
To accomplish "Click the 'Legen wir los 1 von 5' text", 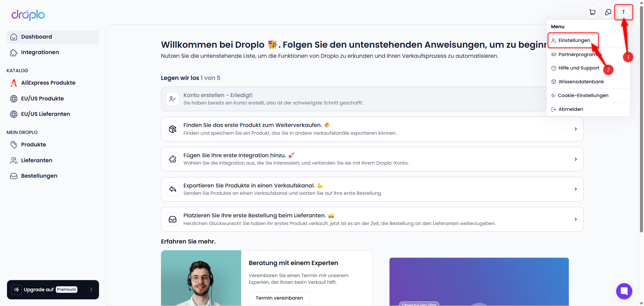I will pos(191,78).
